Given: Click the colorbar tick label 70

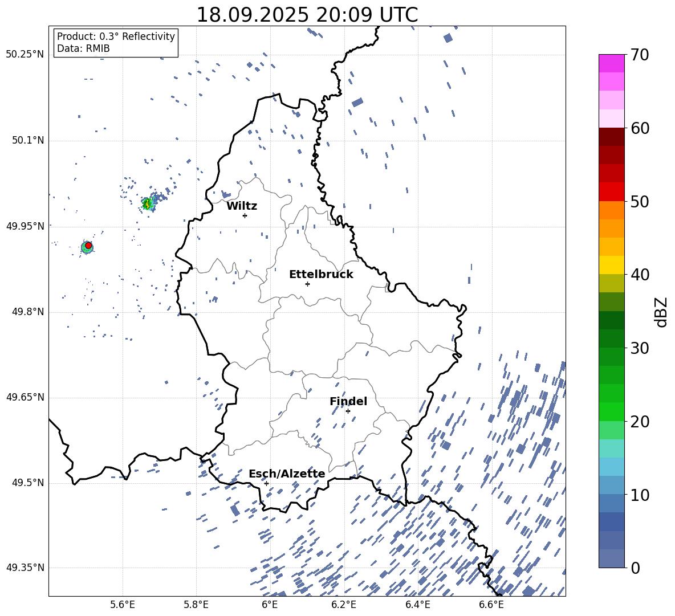Looking at the screenshot, I should click(639, 55).
